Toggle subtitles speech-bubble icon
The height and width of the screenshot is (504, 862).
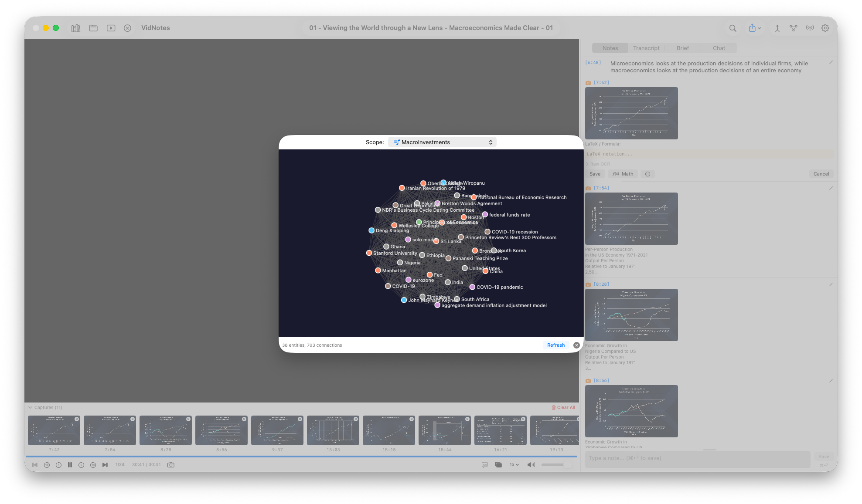click(484, 465)
